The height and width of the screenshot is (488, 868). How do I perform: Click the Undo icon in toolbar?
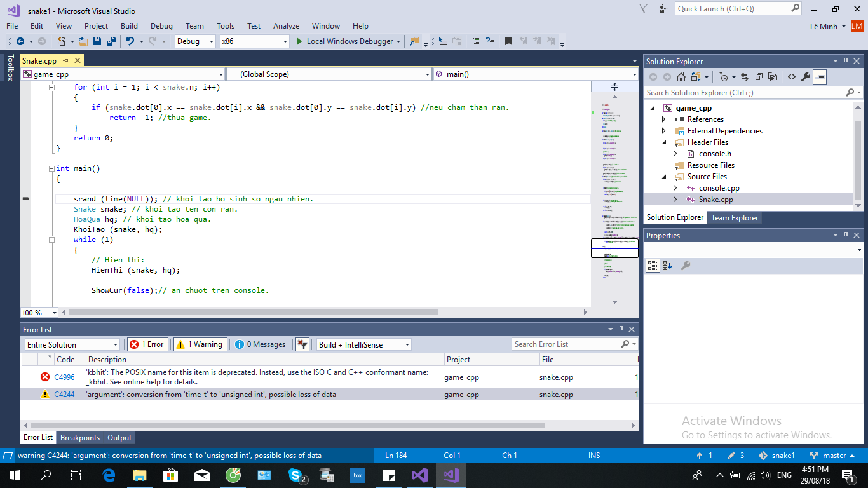pos(130,41)
